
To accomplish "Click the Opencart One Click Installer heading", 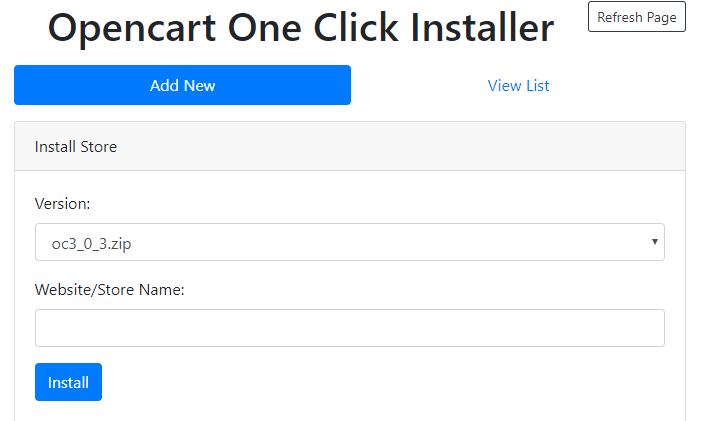I will (301, 28).
